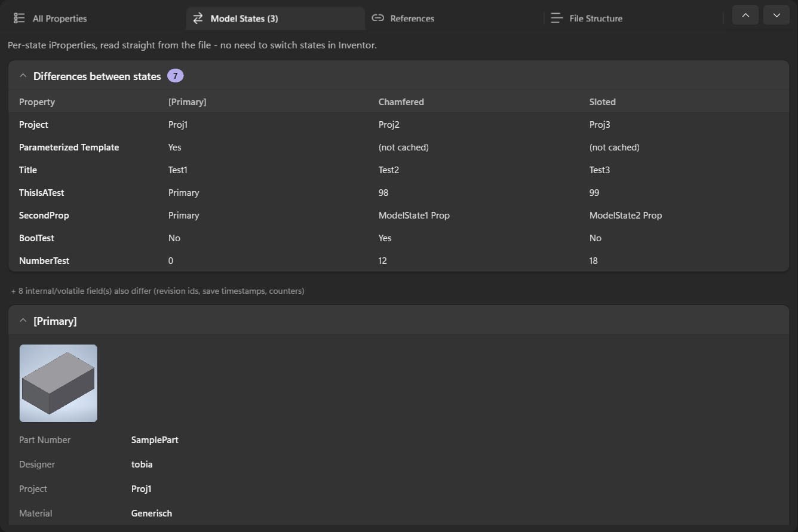Click the value 98 in ThisIsATest row
Viewport: 798px width, 532px height.
383,193
